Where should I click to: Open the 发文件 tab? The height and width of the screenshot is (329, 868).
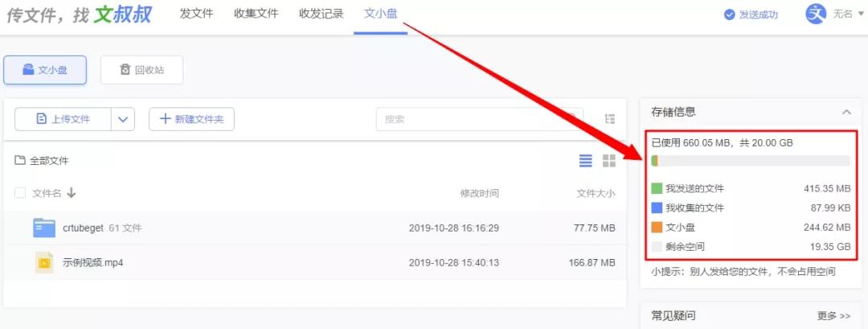(x=197, y=14)
